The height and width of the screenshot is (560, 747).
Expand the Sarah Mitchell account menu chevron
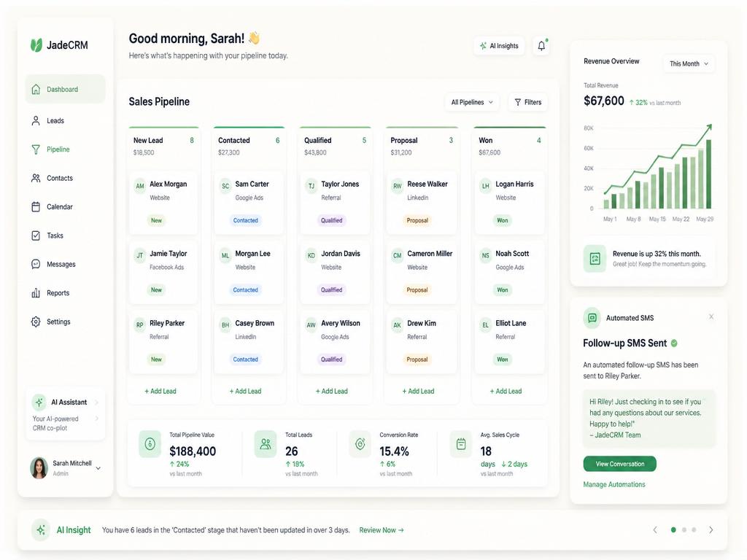[98, 468]
